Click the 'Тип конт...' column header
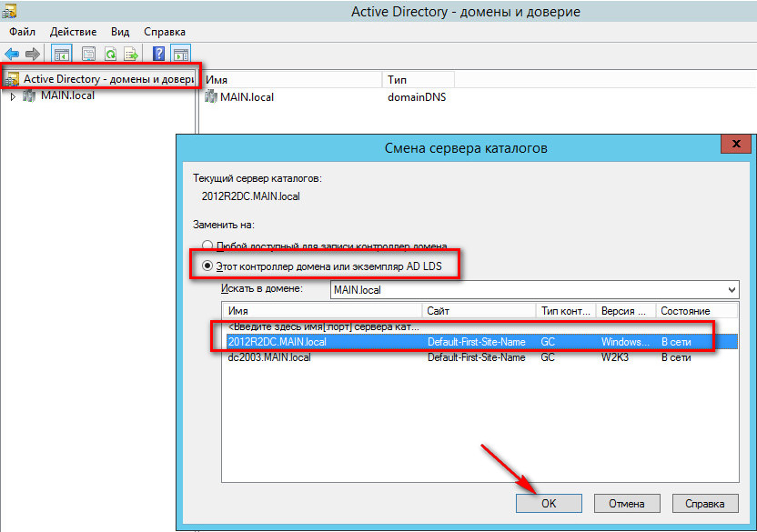The image size is (757, 532). point(566,311)
